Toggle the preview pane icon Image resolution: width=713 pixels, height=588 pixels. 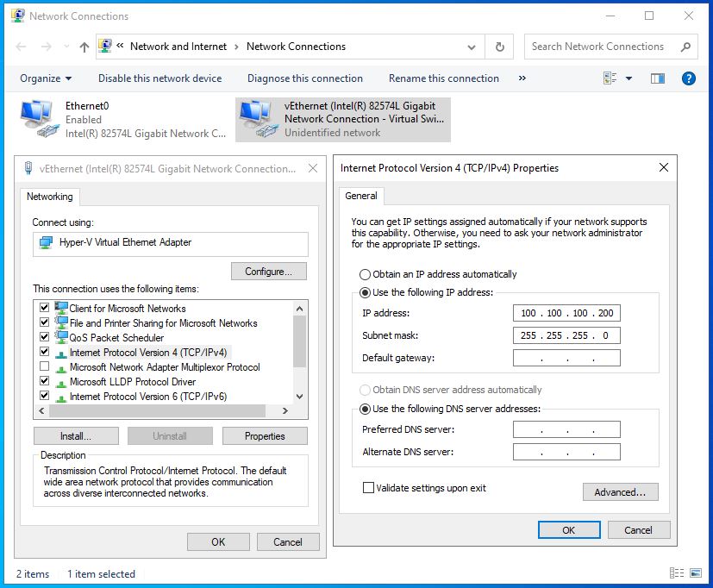pyautogui.click(x=658, y=78)
